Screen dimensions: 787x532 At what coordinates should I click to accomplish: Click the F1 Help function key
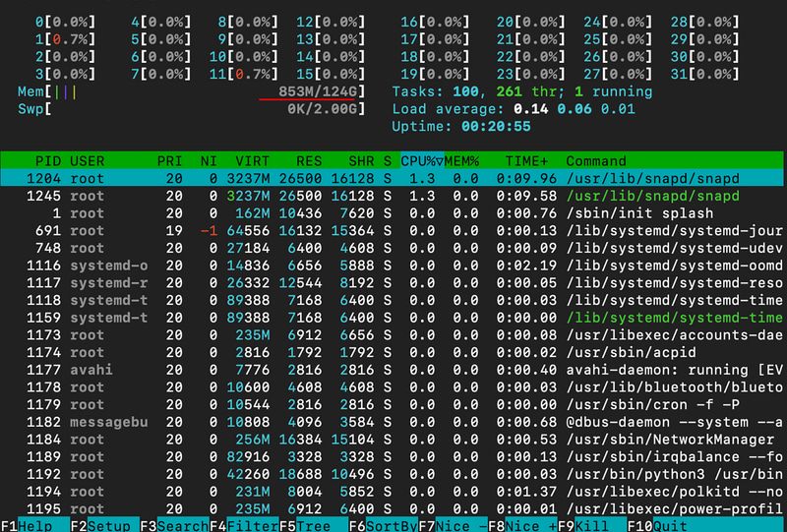28,525
